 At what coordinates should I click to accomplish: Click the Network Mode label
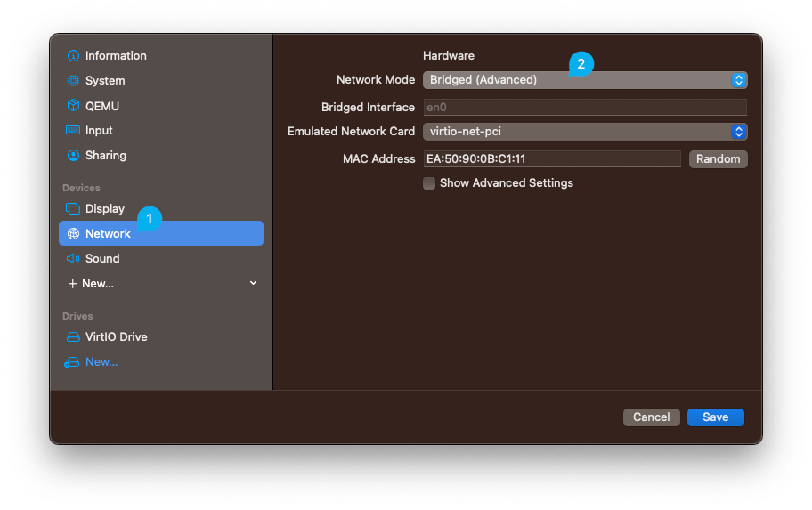376,80
